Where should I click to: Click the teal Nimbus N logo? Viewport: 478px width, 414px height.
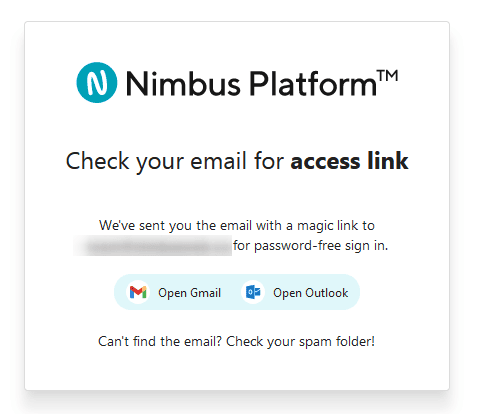(97, 82)
